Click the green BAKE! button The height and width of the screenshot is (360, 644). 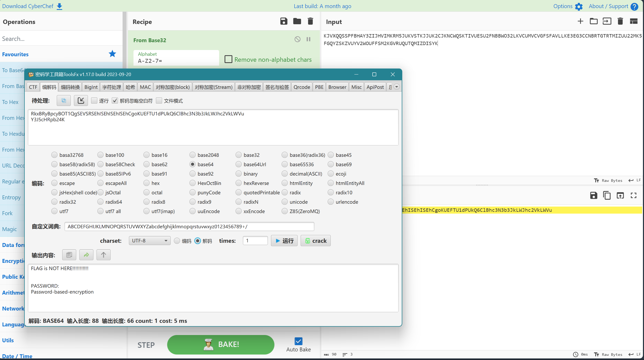point(221,344)
